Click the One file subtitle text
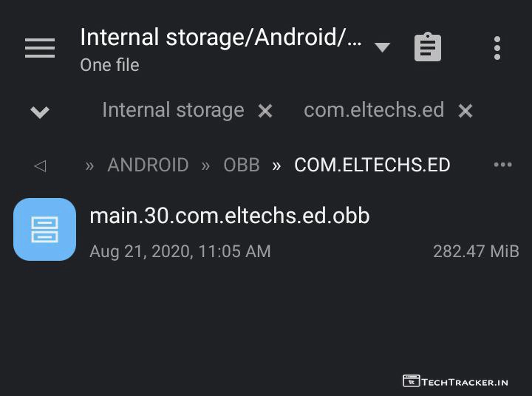 tap(109, 65)
